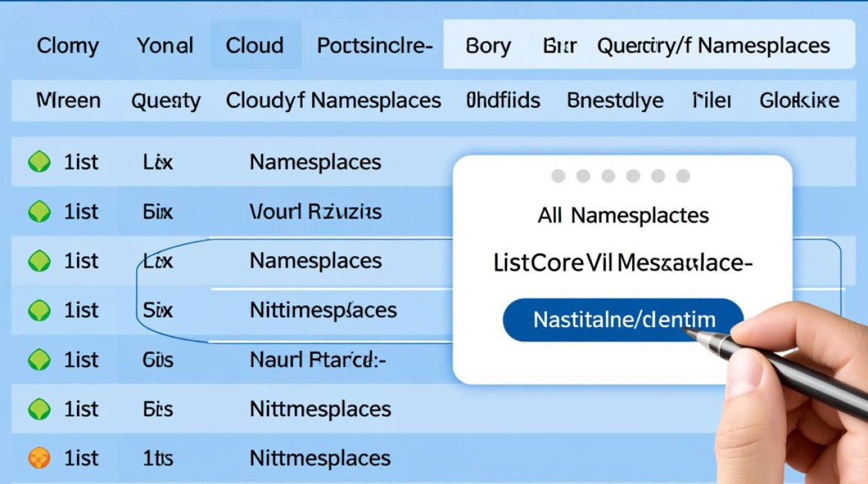The width and height of the screenshot is (868, 484).
Task: Click the green diamond beside Nittimesplaces
Action: pyautogui.click(x=39, y=310)
